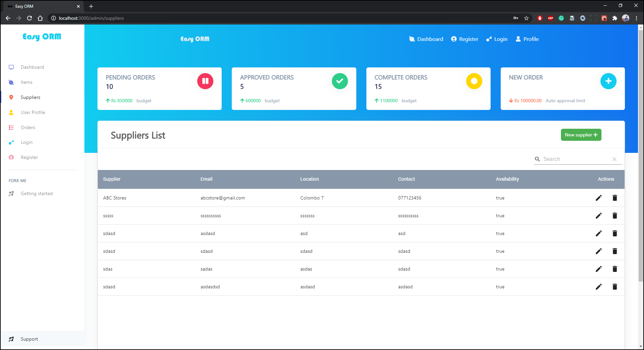This screenshot has height=350, width=644.
Task: Open a new browser tab
Action: click(91, 6)
